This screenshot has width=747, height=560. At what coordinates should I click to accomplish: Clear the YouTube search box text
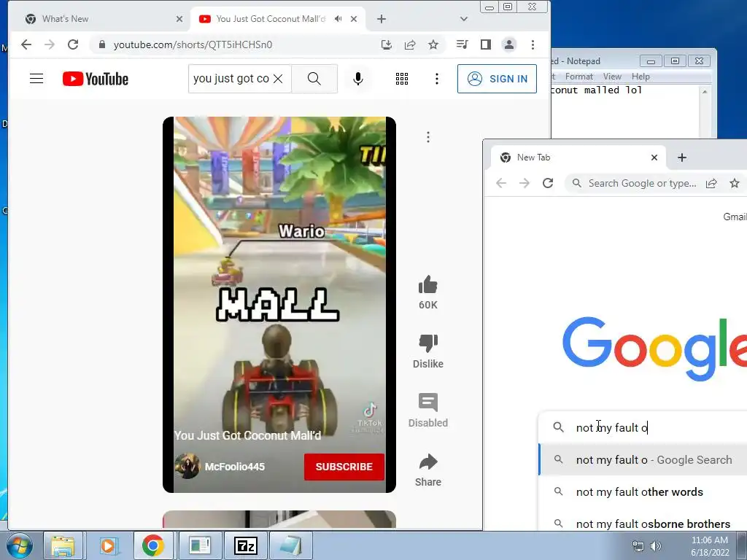click(278, 79)
